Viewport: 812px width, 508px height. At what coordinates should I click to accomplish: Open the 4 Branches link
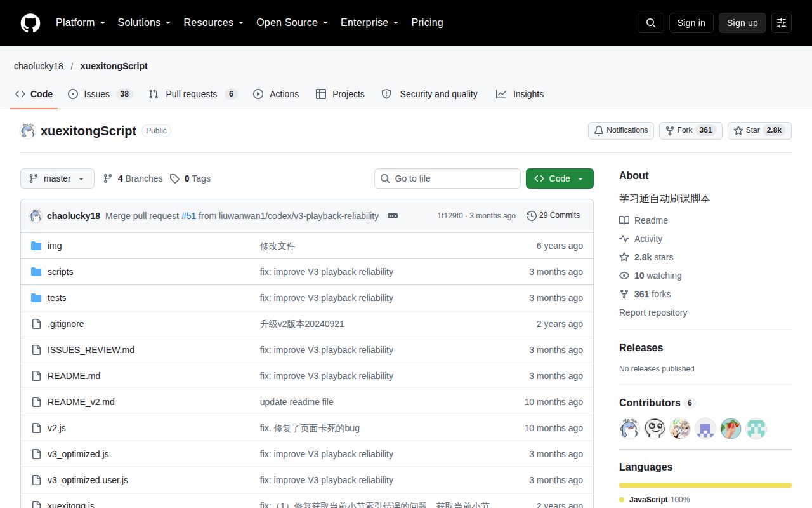click(133, 178)
